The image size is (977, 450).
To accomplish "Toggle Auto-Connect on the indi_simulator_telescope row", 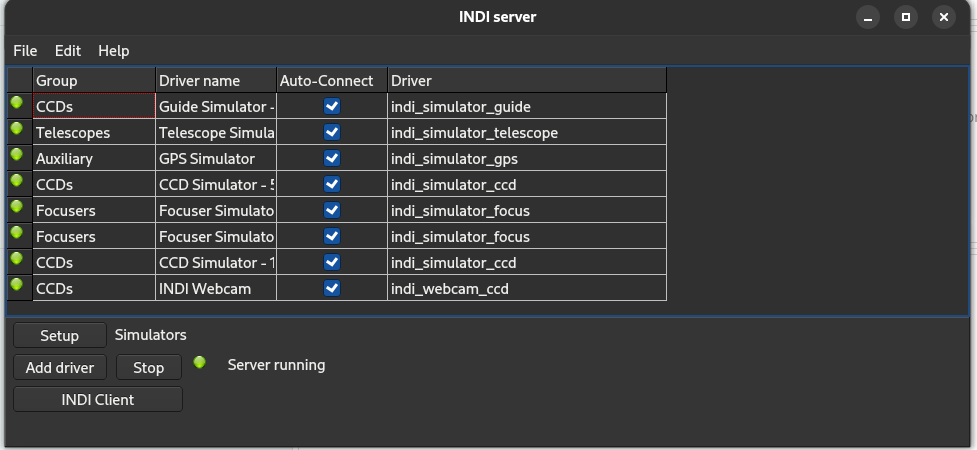I will click(332, 132).
